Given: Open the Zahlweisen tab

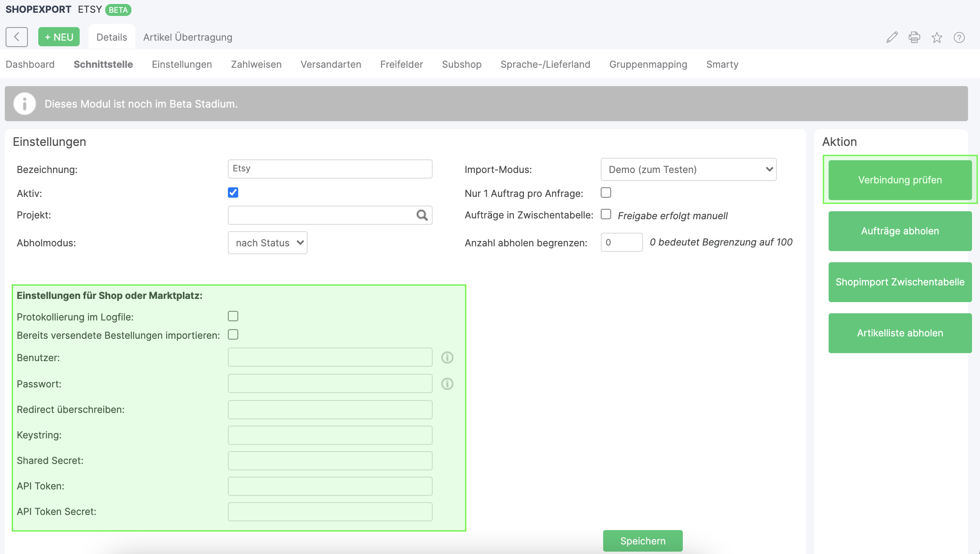Looking at the screenshot, I should click(x=256, y=64).
